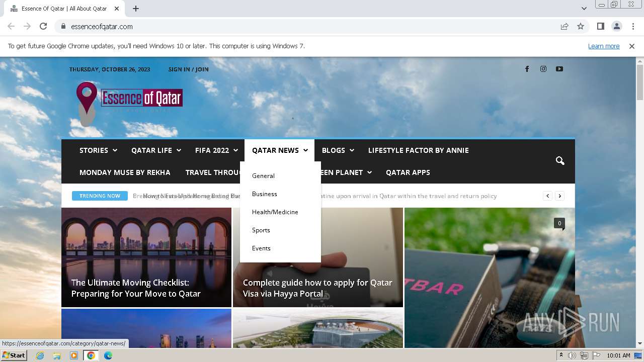Select Health/Medicine from the submenu

(x=275, y=212)
